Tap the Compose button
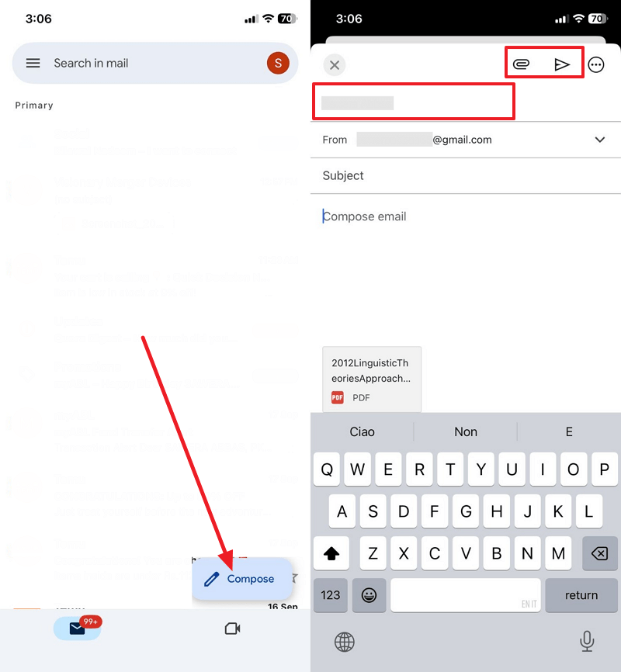Image resolution: width=621 pixels, height=672 pixels. 242,579
